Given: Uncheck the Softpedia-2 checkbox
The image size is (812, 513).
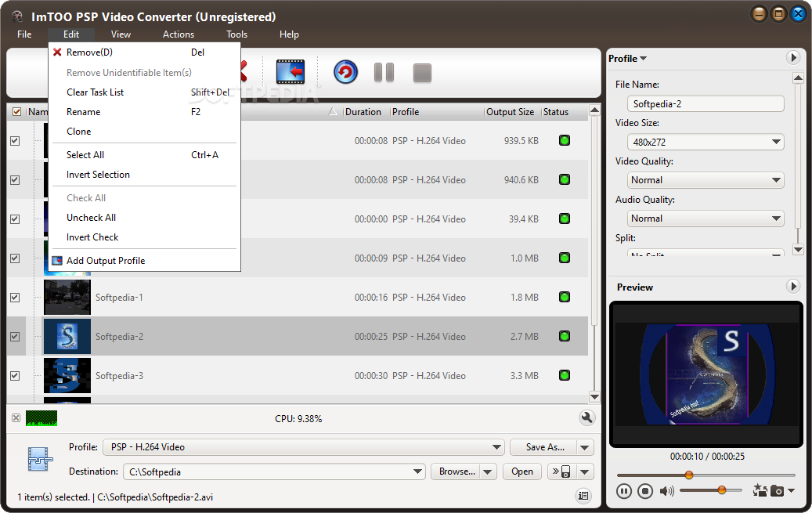Looking at the screenshot, I should pos(15,337).
